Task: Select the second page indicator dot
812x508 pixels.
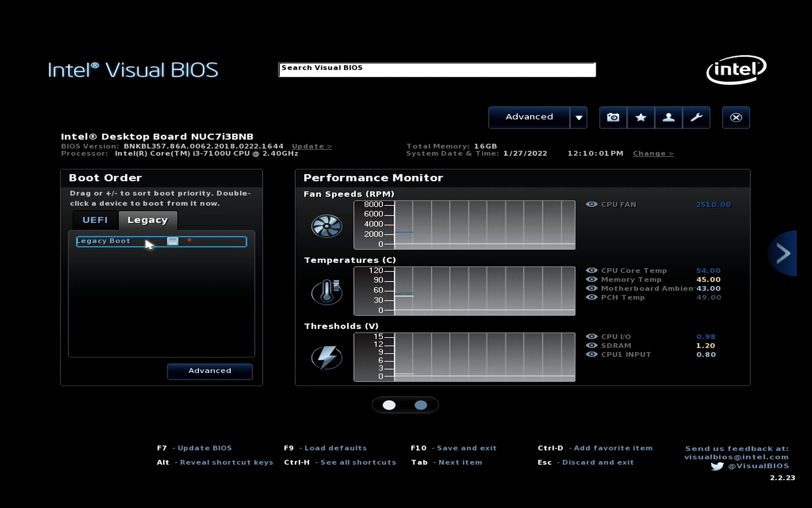Action: 421,405
